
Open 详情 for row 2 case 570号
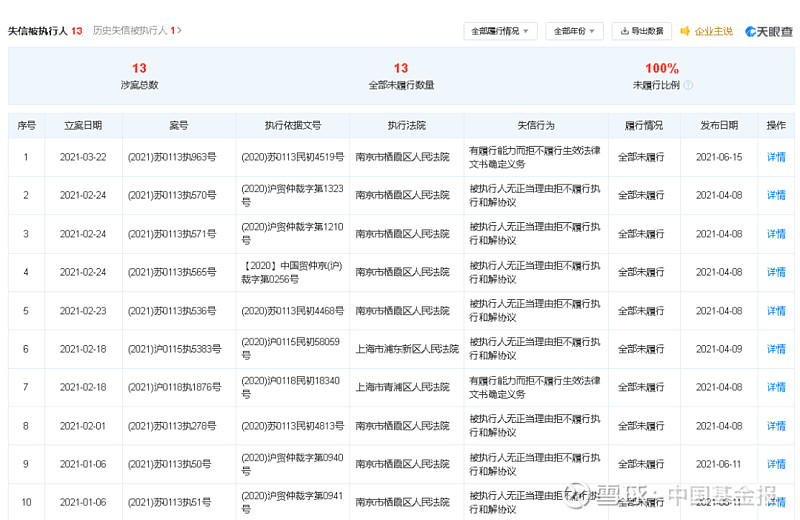click(x=776, y=195)
